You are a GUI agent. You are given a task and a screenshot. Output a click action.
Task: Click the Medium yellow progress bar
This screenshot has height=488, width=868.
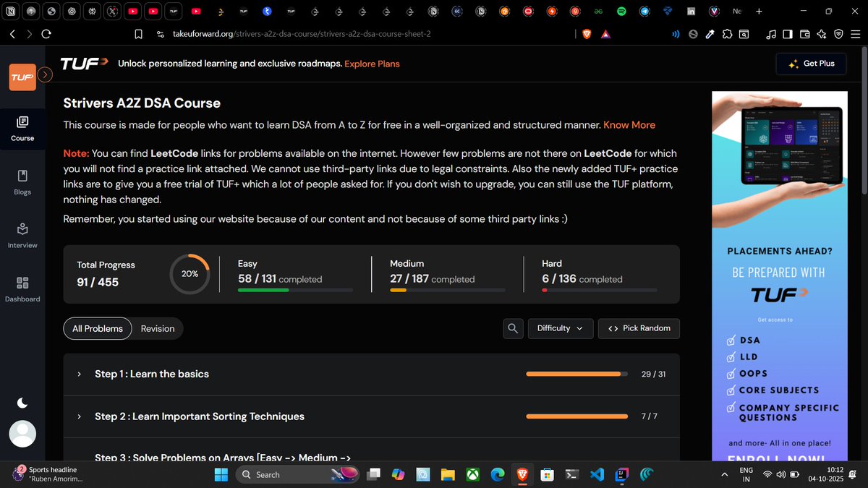click(447, 290)
